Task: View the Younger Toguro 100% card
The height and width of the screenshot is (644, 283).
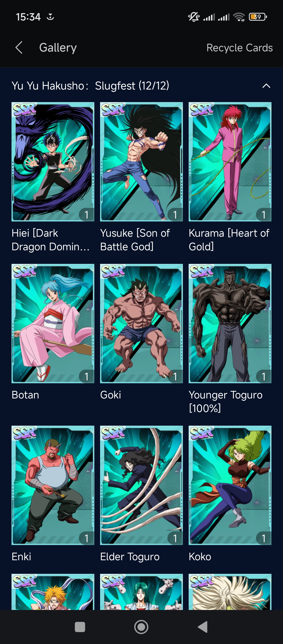Action: [230, 324]
